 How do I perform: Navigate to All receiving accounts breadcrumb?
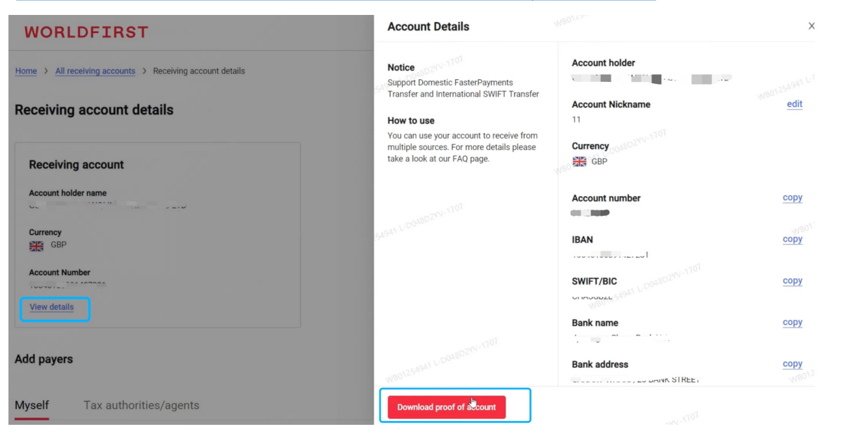click(96, 71)
